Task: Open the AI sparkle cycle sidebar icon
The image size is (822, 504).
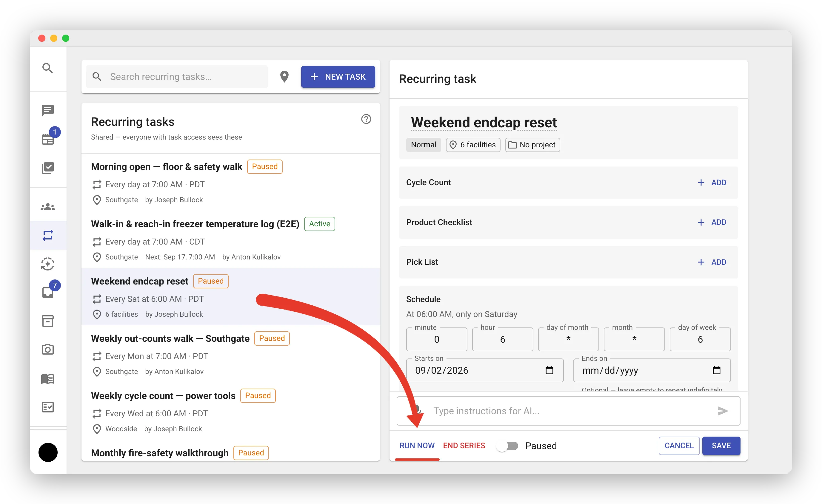Action: pos(48,264)
